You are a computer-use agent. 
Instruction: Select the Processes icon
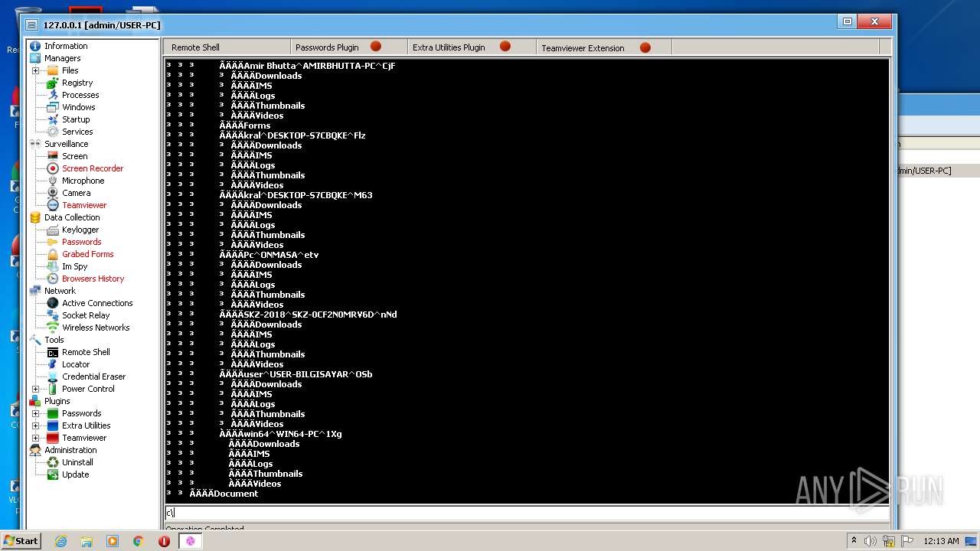(53, 95)
